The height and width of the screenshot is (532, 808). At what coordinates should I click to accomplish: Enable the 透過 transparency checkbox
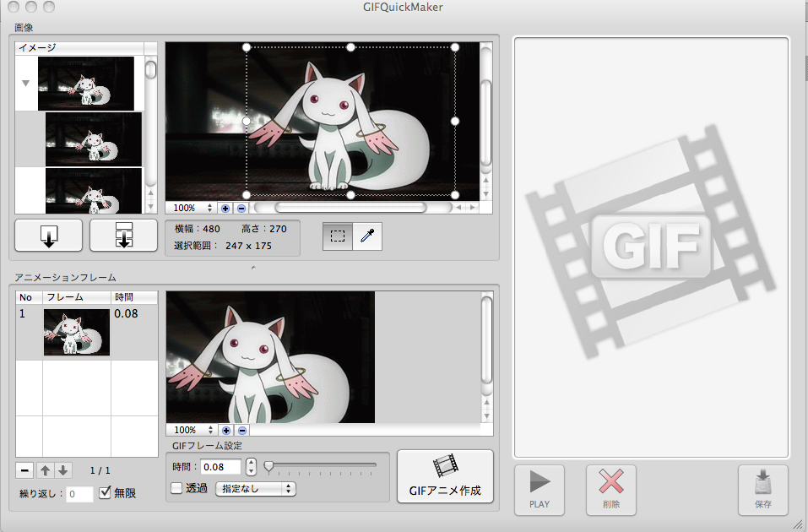point(176,488)
